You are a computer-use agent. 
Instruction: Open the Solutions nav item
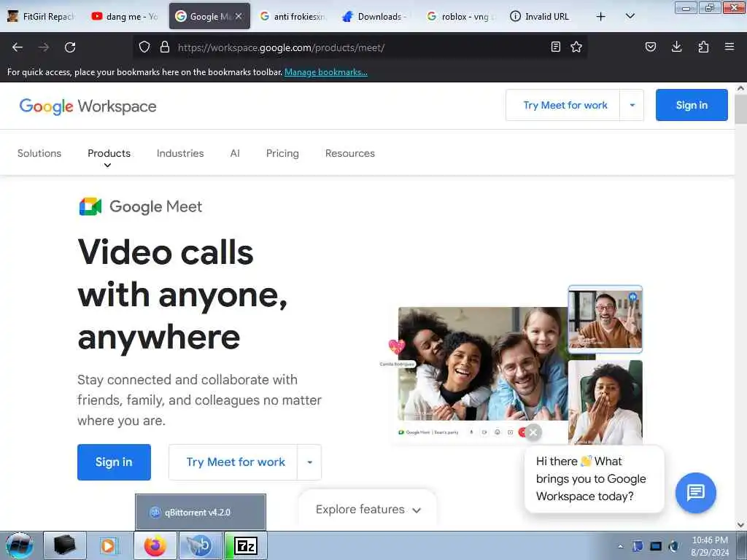click(39, 153)
